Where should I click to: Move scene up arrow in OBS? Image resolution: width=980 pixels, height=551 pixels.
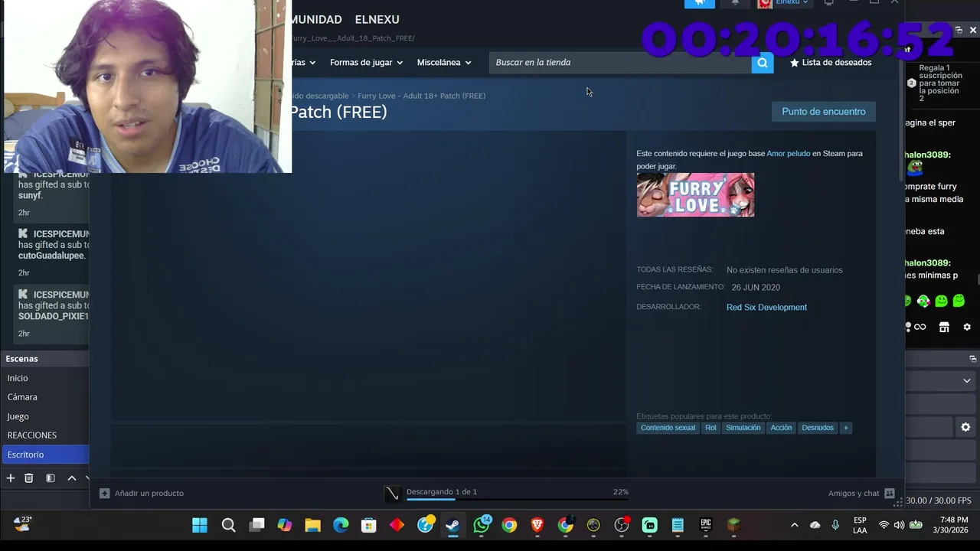pyautogui.click(x=72, y=478)
